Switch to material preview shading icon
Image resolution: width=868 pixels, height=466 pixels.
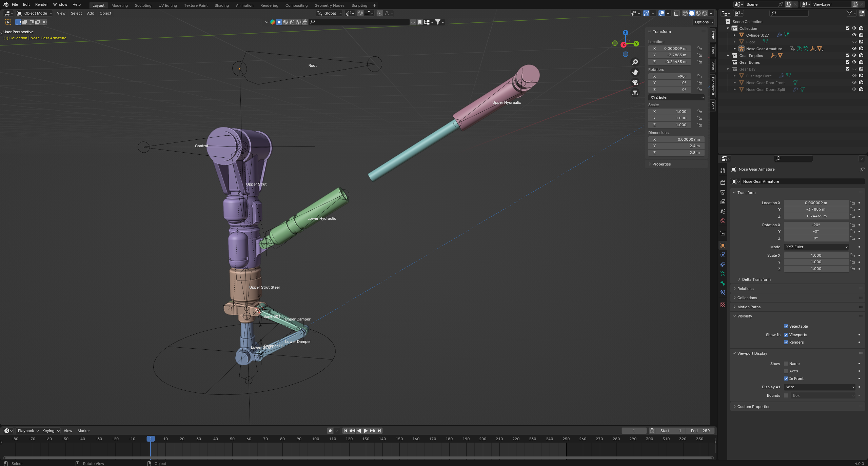(x=698, y=13)
